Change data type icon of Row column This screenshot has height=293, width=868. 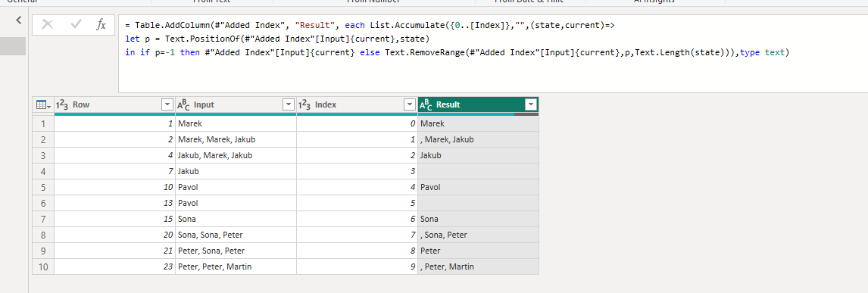61,105
